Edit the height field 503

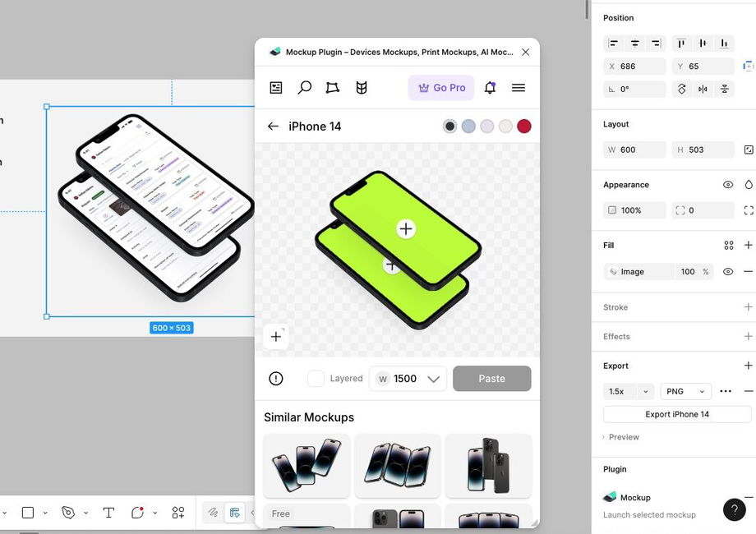[703, 150]
